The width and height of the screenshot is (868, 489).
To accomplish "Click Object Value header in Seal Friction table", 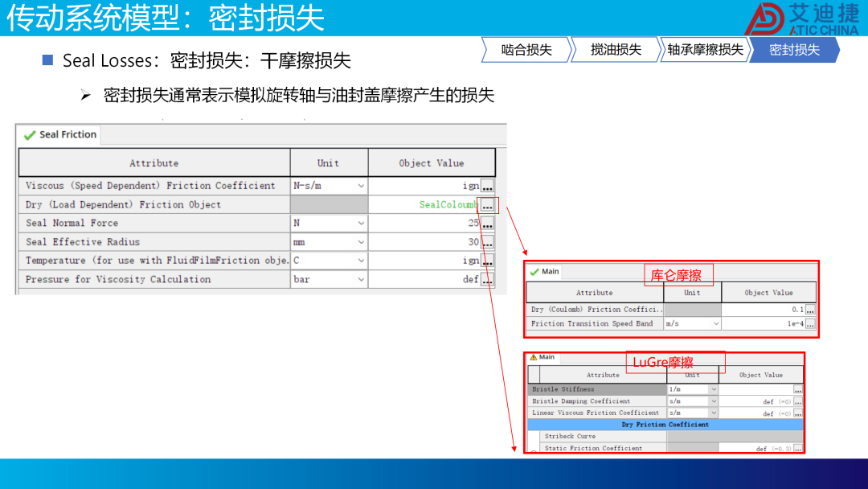I will 432,163.
